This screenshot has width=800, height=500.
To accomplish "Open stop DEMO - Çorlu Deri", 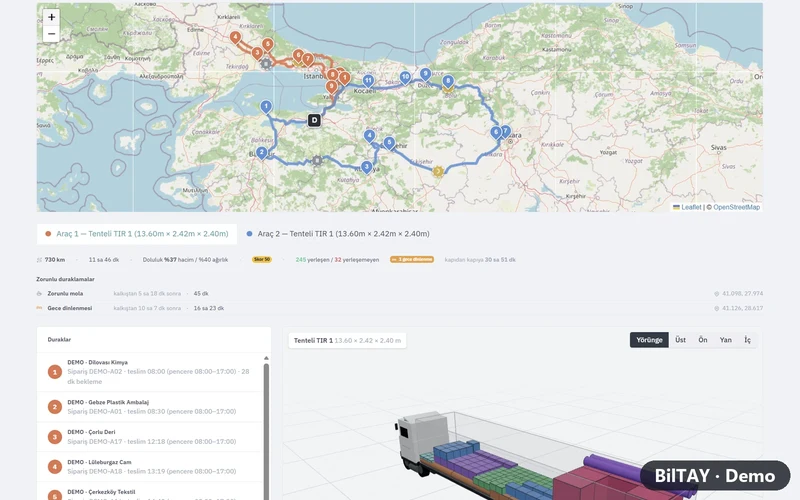I will [150, 437].
